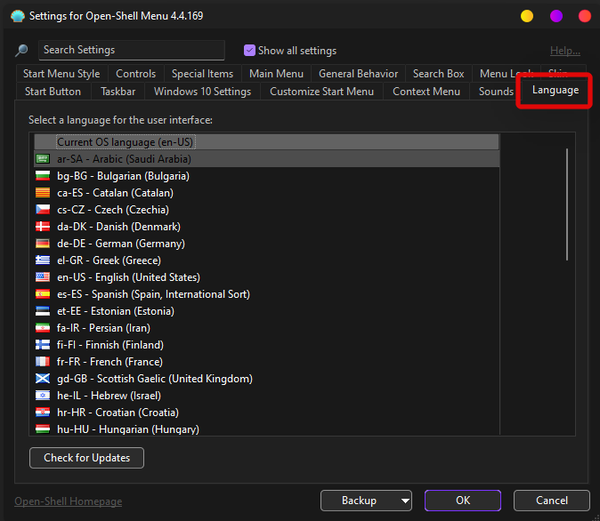
Task: Click the Search Settings input field
Action: [x=131, y=50]
